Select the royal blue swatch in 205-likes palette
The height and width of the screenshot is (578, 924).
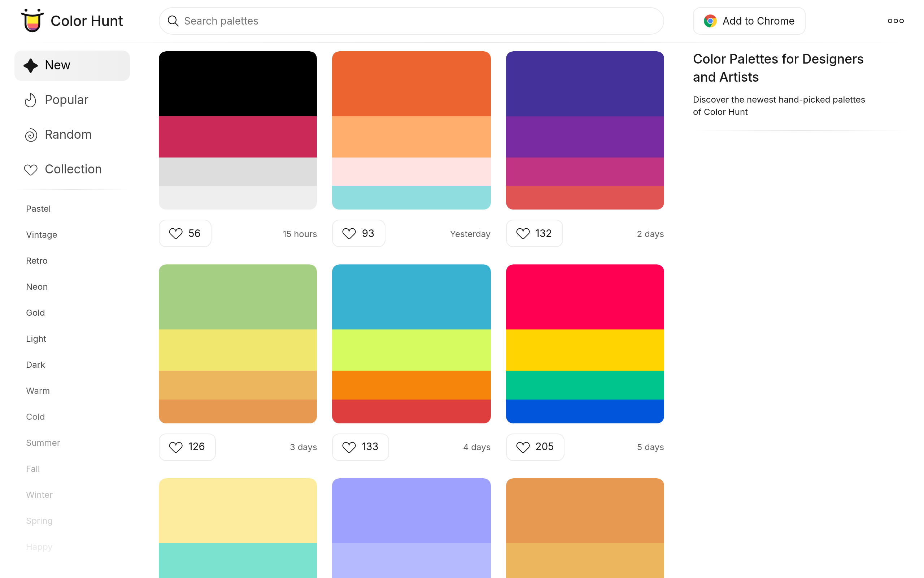(x=585, y=411)
